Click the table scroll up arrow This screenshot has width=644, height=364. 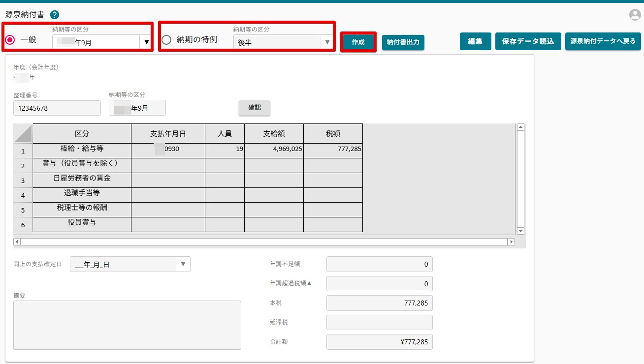click(x=521, y=127)
